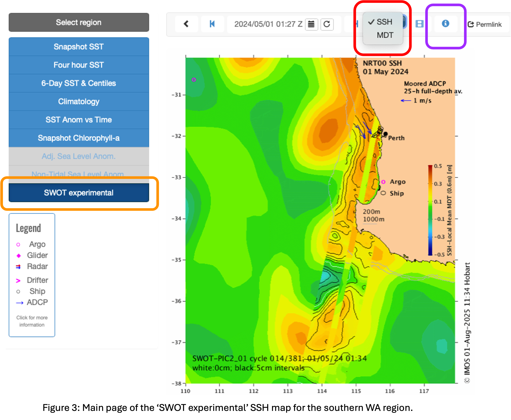This screenshot has height=420, width=511.
Task: Open the Select region dropdown
Action: (79, 22)
